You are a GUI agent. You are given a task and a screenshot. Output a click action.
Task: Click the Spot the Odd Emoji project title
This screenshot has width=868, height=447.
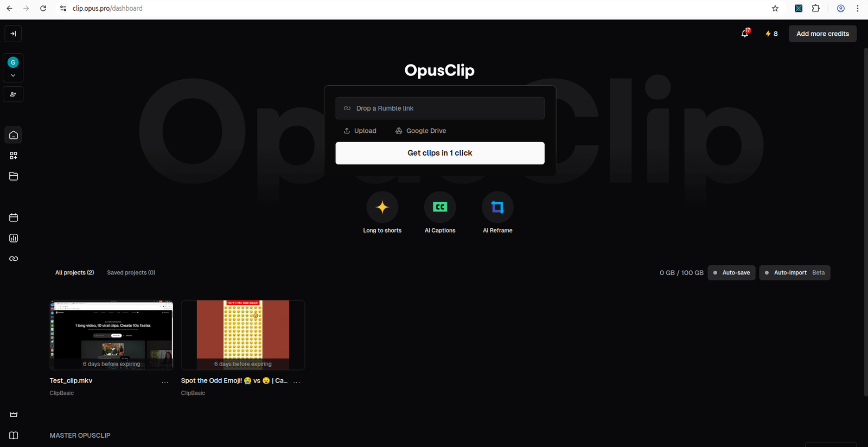[x=234, y=381]
